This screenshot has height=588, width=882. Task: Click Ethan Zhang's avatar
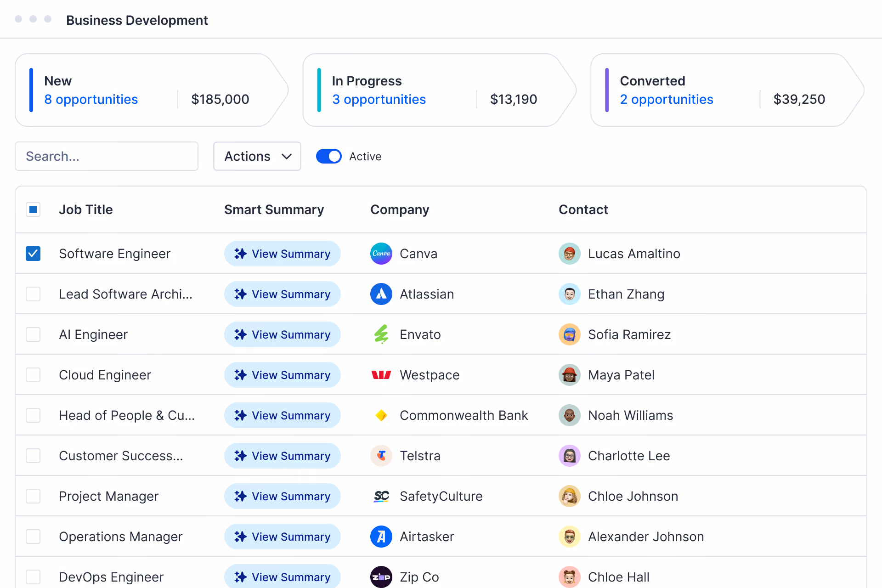570,294
